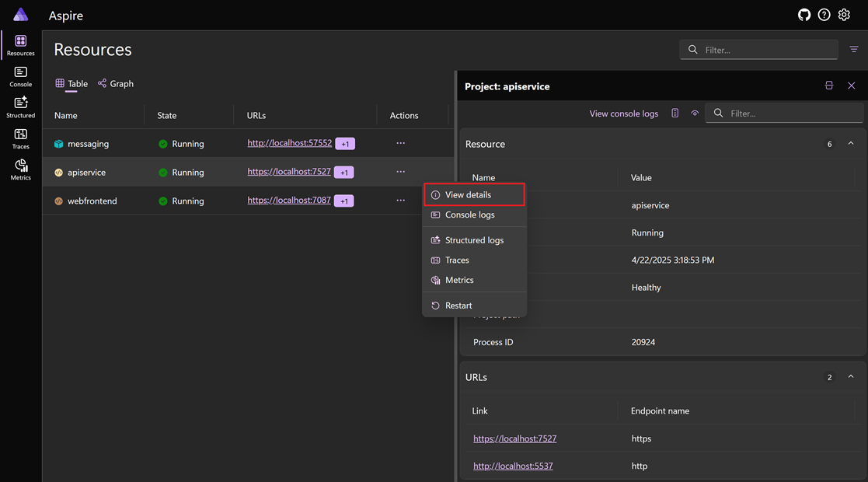Screen dimensions: 868x482
Task: Select the webfrontend resource name
Action: (x=92, y=201)
